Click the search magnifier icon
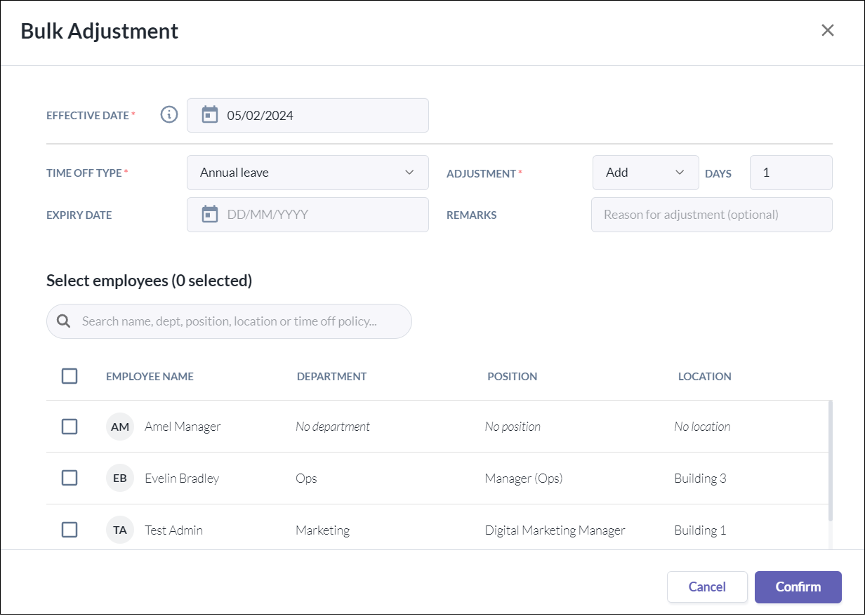 click(64, 321)
